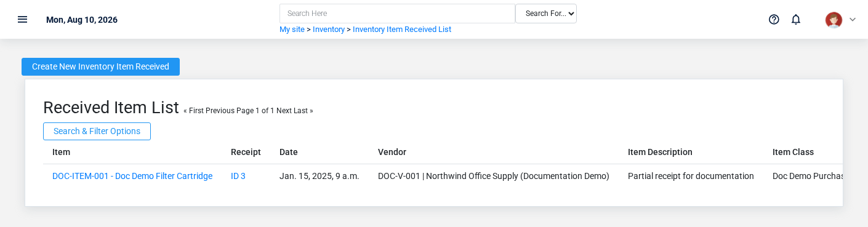Open the user avatar profile picture

click(x=834, y=20)
